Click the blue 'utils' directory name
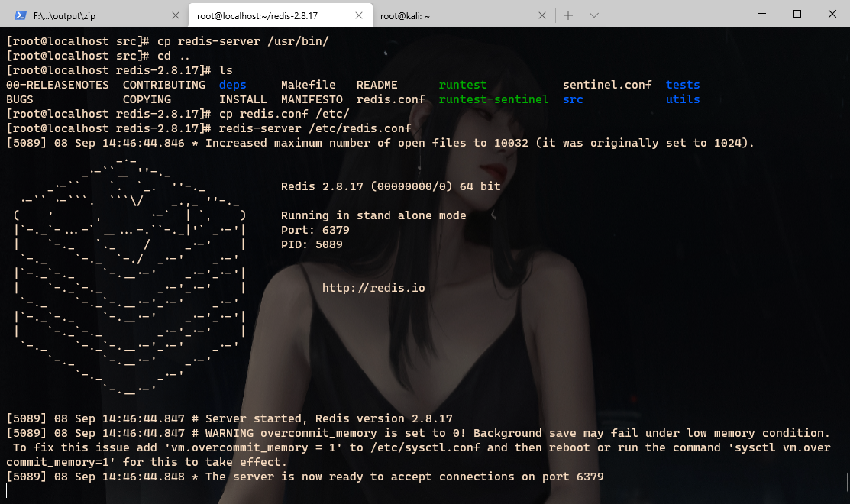Image resolution: width=850 pixels, height=504 pixels. coord(683,99)
